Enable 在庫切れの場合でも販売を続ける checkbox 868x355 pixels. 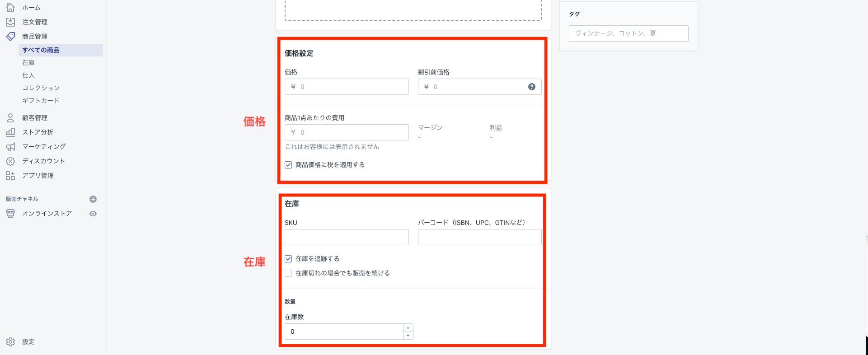pyautogui.click(x=288, y=273)
